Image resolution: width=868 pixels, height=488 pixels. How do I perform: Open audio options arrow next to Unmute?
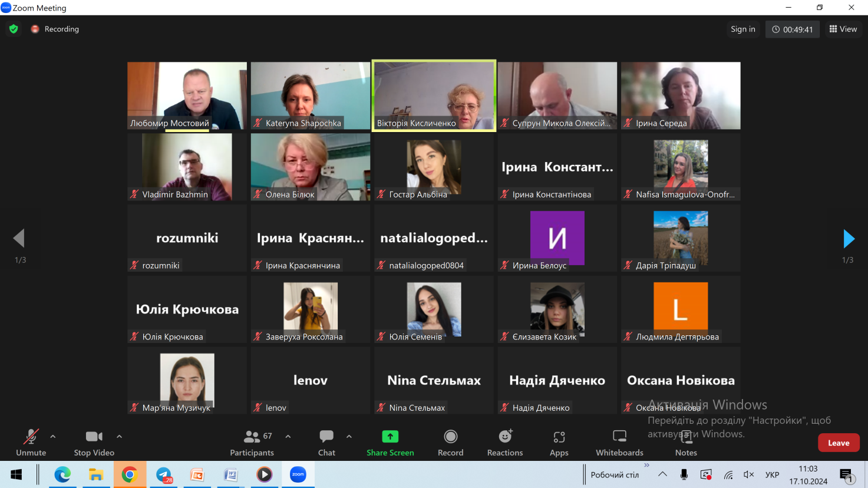(x=53, y=437)
